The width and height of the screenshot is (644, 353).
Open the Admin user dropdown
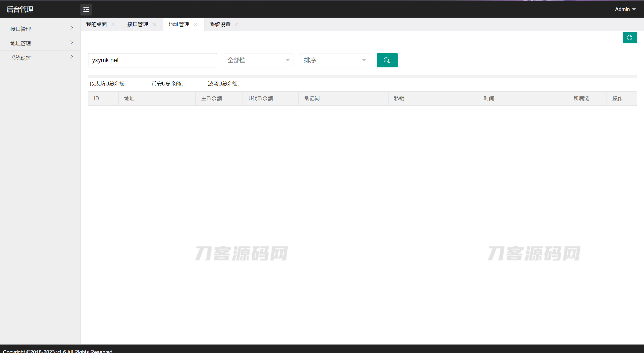(625, 9)
